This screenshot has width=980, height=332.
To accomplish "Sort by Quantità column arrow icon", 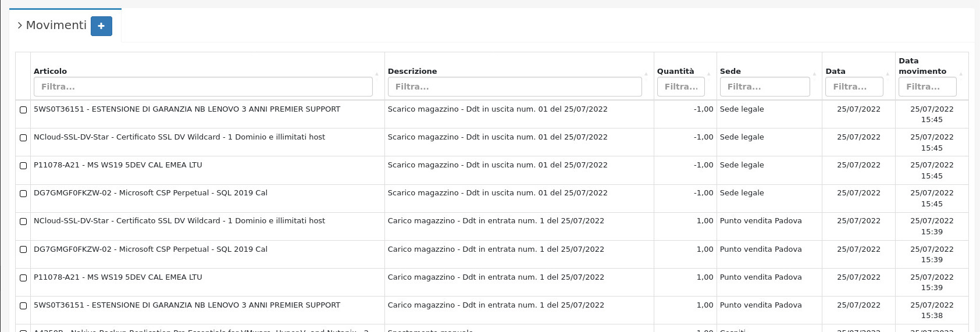I will [x=708, y=74].
